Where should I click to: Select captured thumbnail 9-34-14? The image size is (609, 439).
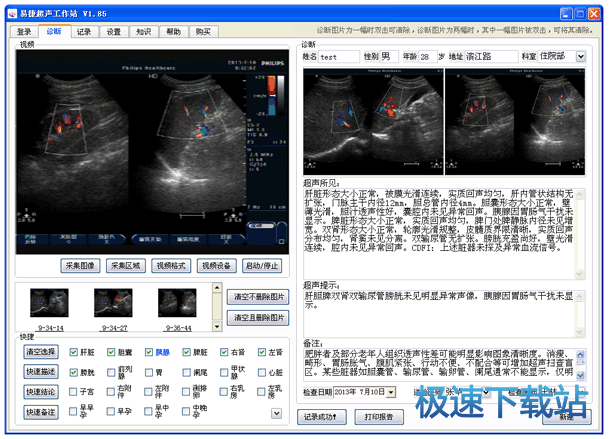click(49, 303)
